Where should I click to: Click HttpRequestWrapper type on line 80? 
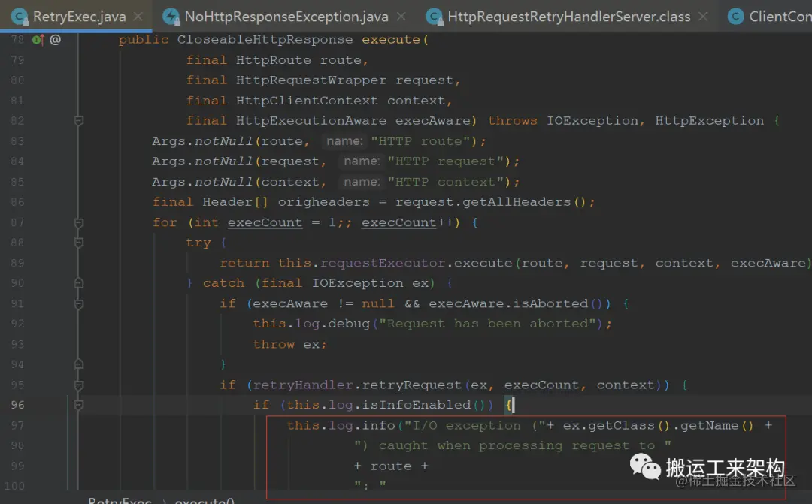(311, 80)
